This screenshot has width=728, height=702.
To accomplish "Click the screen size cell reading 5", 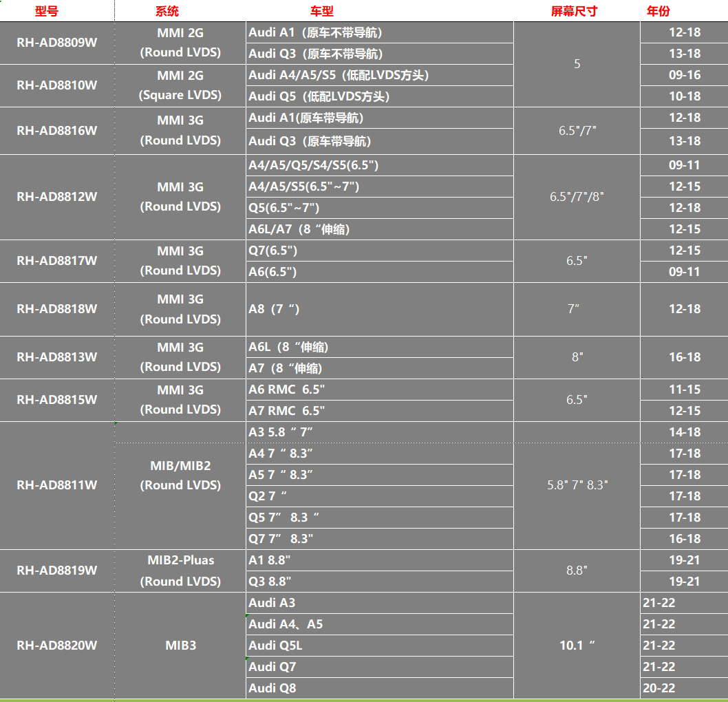I will [577, 65].
